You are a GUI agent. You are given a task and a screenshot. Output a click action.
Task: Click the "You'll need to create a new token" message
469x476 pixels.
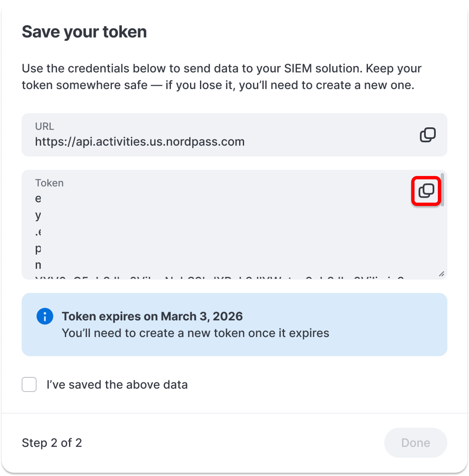tap(195, 333)
